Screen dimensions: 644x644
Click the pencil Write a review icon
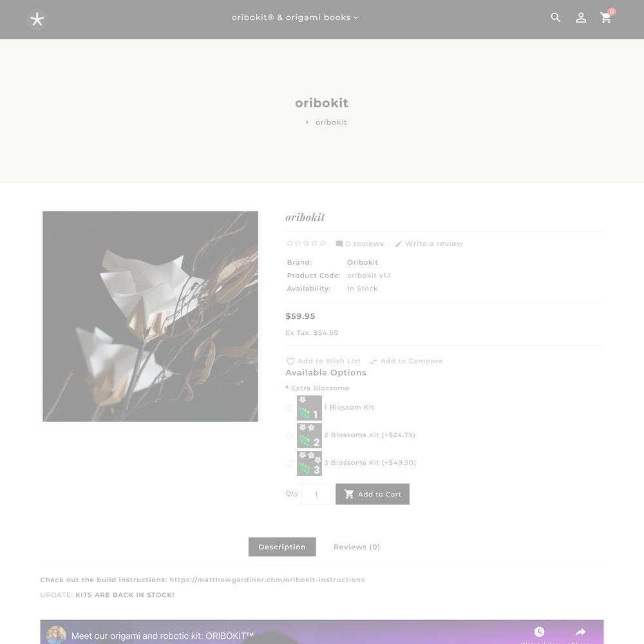[x=398, y=244]
